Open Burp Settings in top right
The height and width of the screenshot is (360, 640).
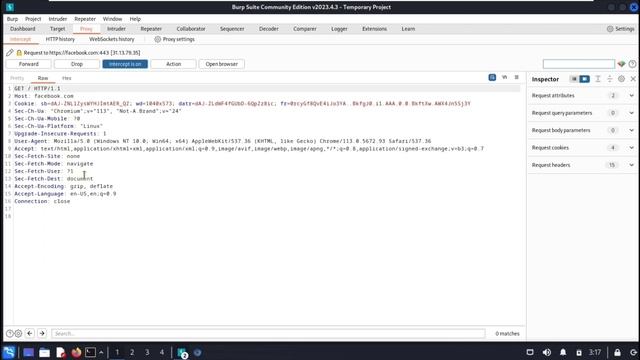[x=620, y=29]
